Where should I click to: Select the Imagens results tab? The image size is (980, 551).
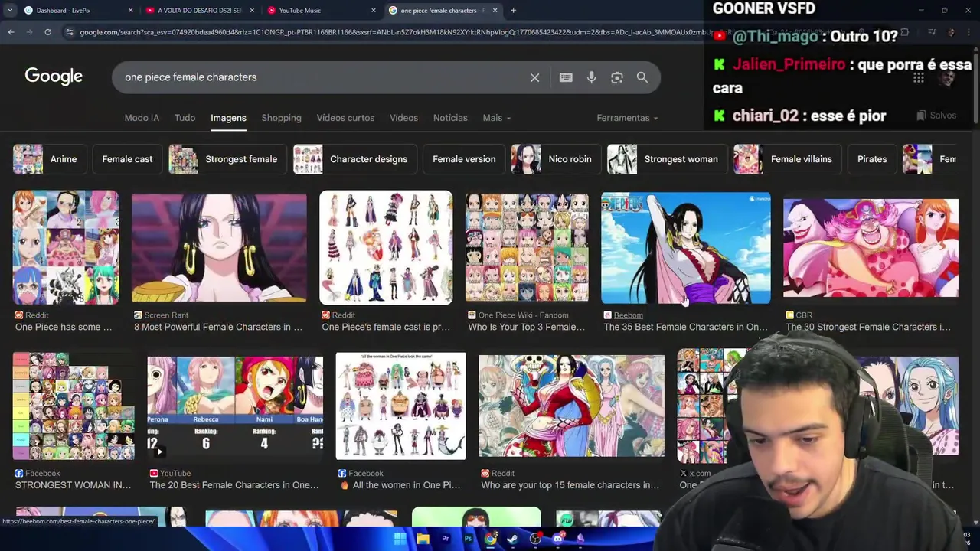coord(228,118)
